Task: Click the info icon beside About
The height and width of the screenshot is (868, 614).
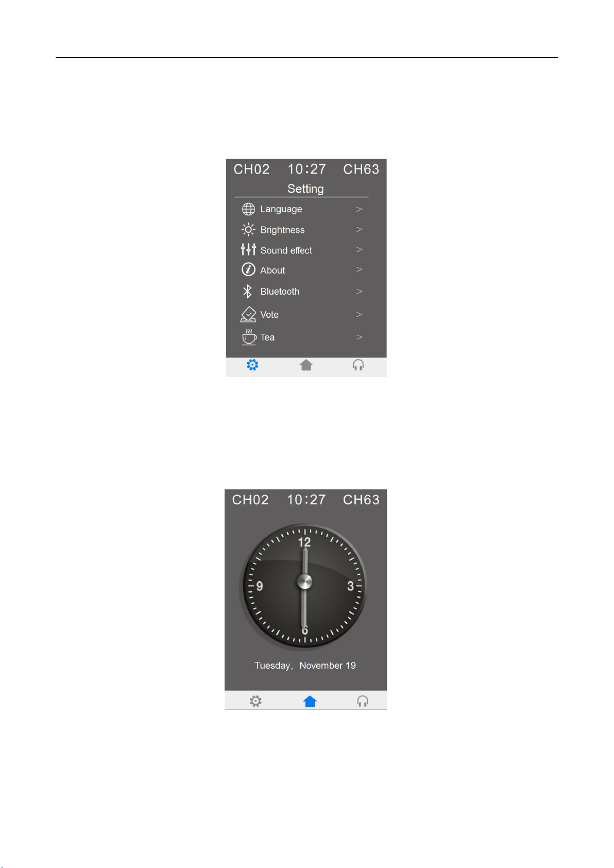Action: pyautogui.click(x=248, y=269)
